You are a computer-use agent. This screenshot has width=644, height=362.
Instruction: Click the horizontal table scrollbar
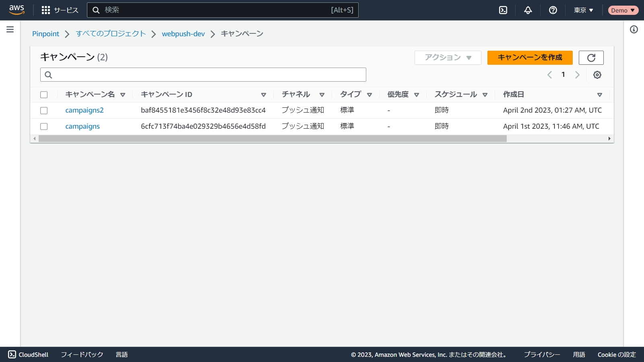click(x=272, y=139)
